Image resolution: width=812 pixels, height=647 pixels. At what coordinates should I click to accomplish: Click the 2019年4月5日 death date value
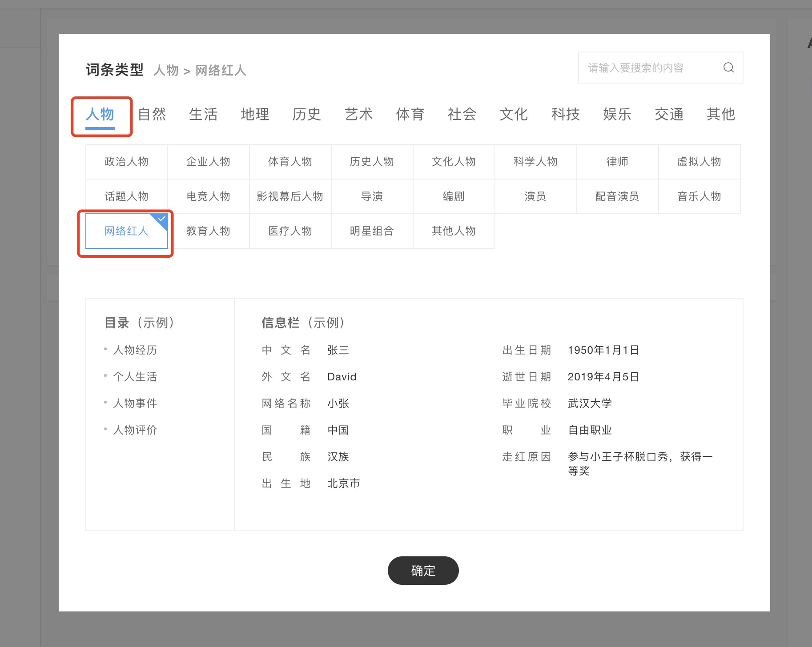click(x=603, y=377)
